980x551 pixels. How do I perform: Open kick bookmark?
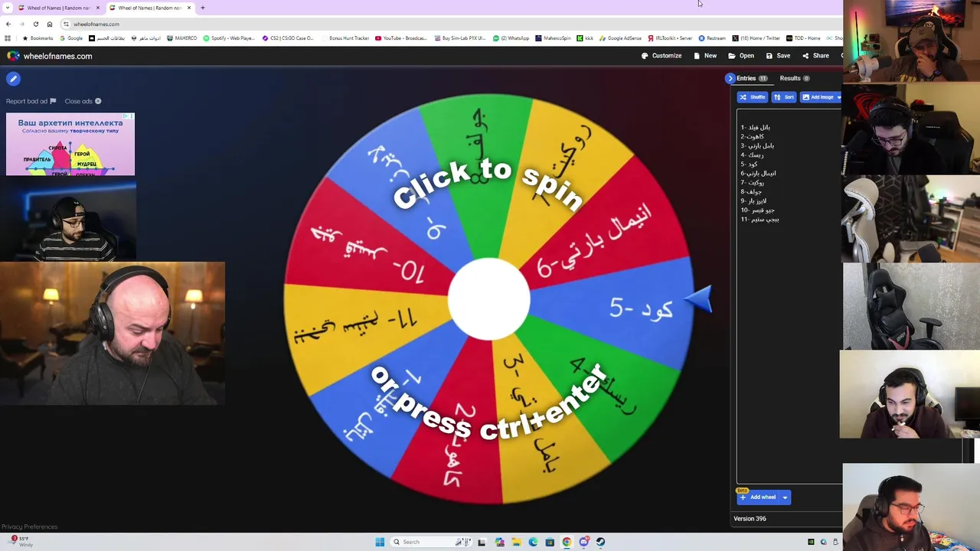(x=585, y=38)
